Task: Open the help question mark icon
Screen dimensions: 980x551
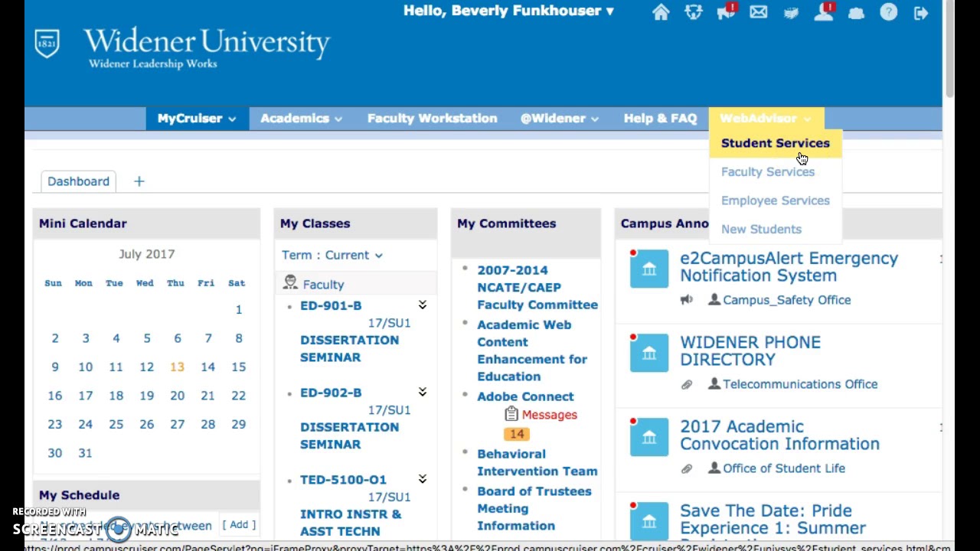Action: [889, 12]
